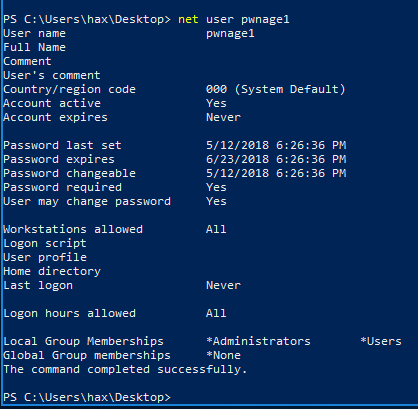Click the yellow 'net' command word
Screen dimensions: 418x409
coord(188,19)
